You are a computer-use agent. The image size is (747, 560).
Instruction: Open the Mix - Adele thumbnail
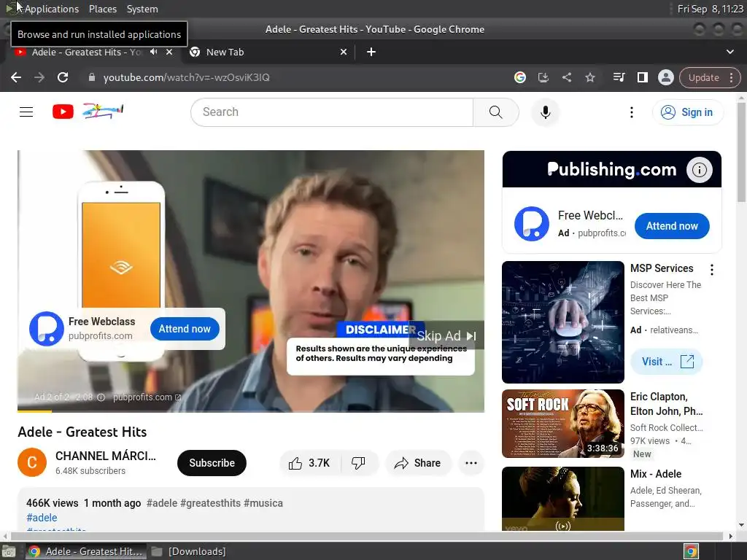(562, 499)
